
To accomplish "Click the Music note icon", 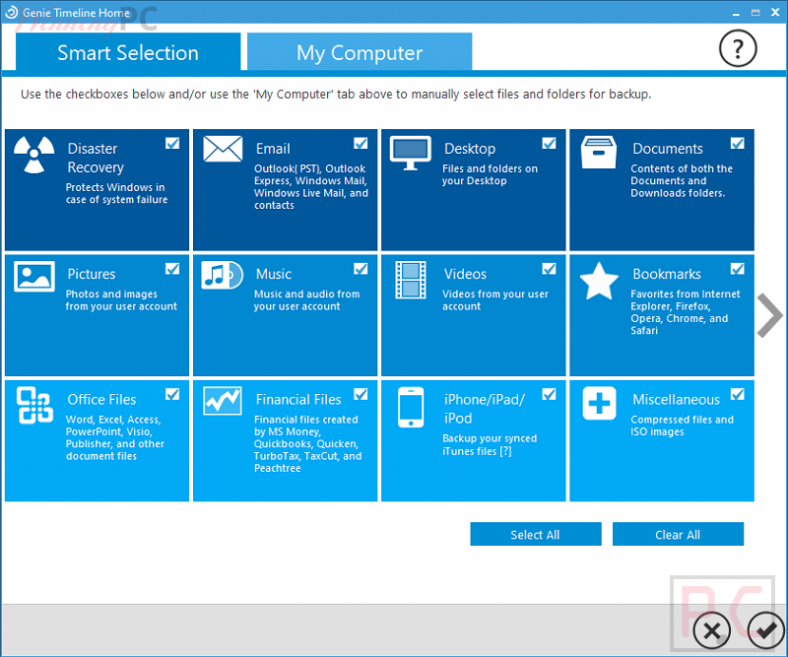I will pos(222,275).
